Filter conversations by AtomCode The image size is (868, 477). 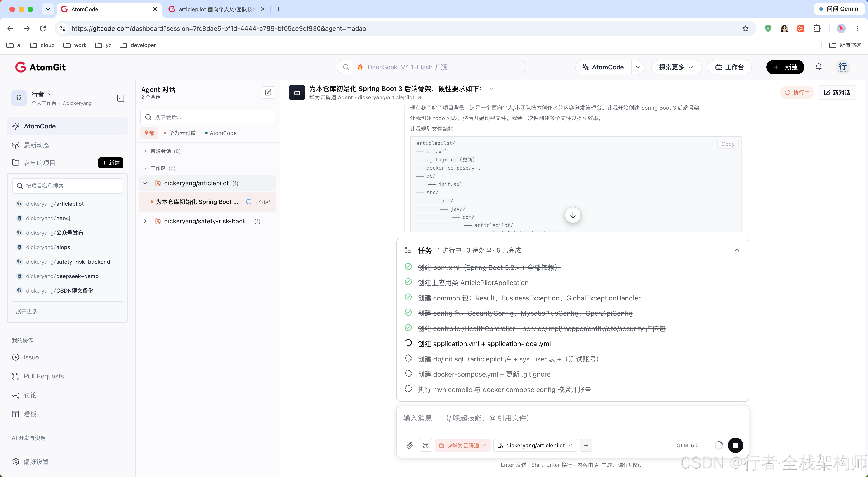[221, 133]
